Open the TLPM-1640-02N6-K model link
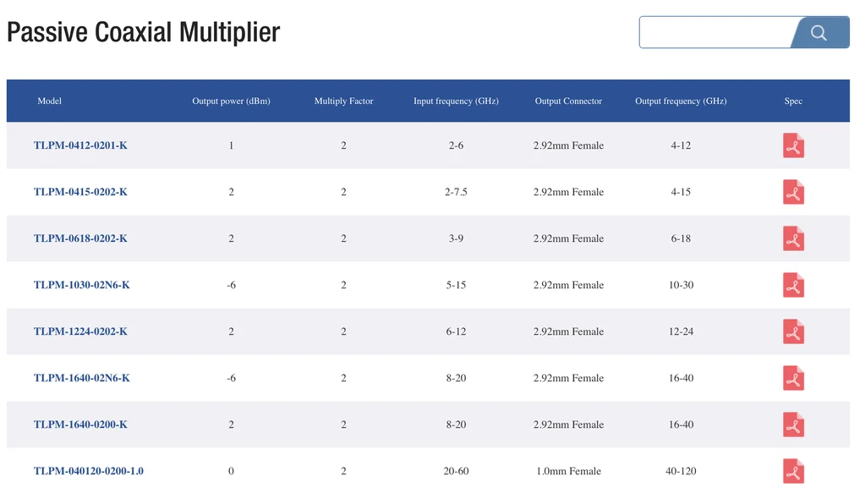865x504 pixels. tap(82, 378)
